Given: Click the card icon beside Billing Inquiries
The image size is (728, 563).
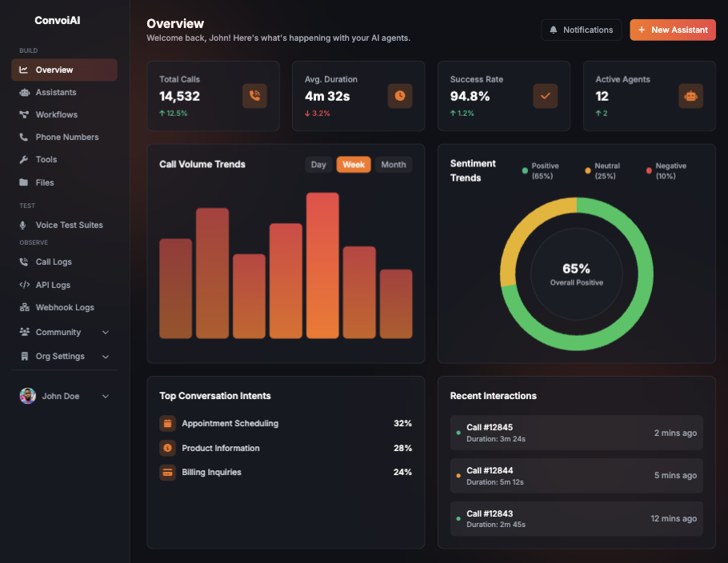Looking at the screenshot, I should pyautogui.click(x=167, y=473).
